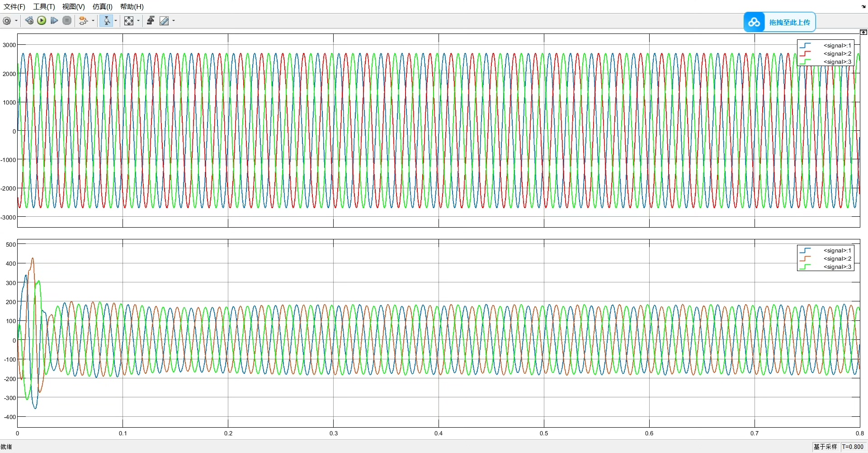Open the 视图(V) menu

pyautogui.click(x=74, y=7)
